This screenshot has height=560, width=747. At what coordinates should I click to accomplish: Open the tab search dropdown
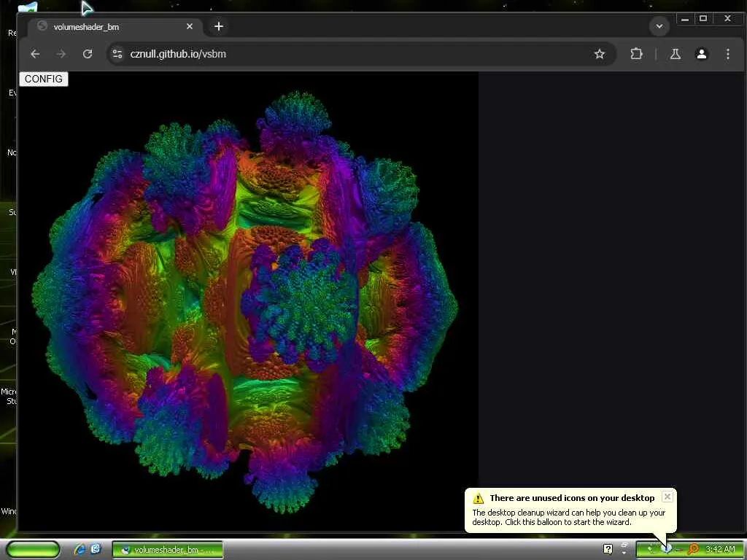(659, 26)
